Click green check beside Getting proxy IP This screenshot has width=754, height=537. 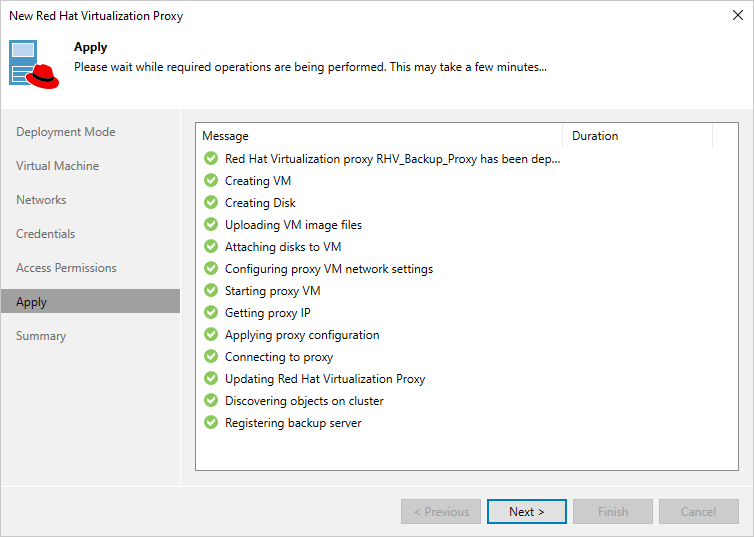pos(211,313)
